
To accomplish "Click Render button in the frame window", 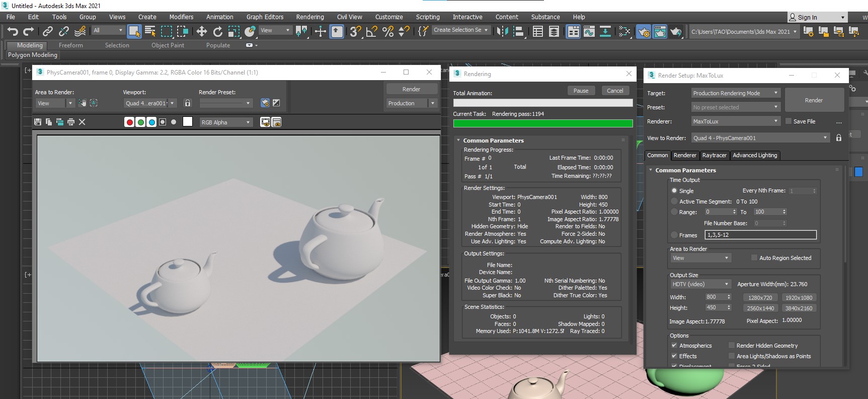I will pos(411,89).
